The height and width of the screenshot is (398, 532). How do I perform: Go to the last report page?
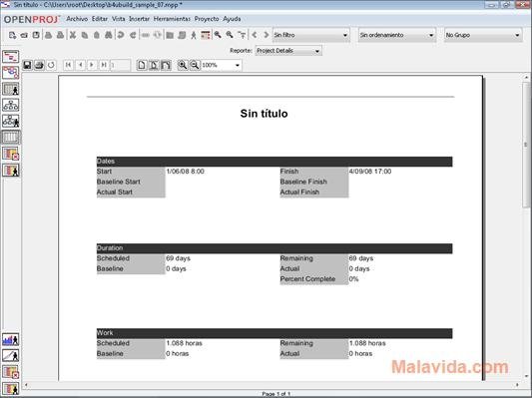(x=104, y=65)
